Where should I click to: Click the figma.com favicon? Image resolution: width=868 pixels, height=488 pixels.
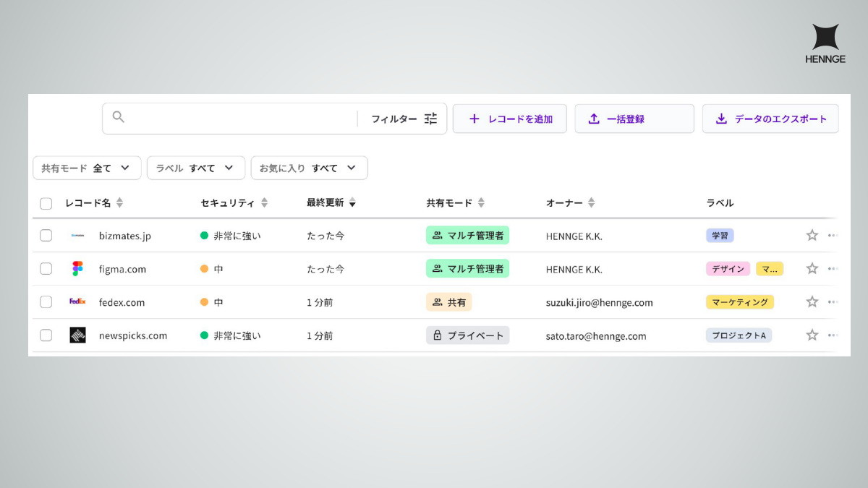point(77,268)
